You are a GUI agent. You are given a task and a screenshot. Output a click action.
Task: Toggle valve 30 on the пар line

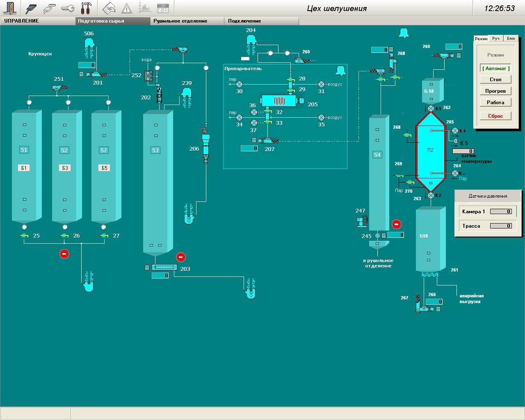[x=240, y=84]
